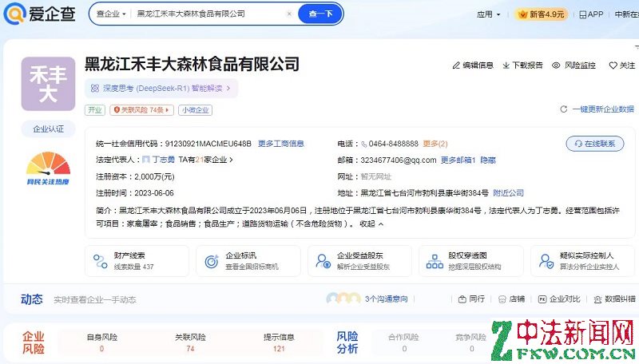
Task: Expand the 关联风险 74条 tag
Action: pyautogui.click(x=141, y=110)
